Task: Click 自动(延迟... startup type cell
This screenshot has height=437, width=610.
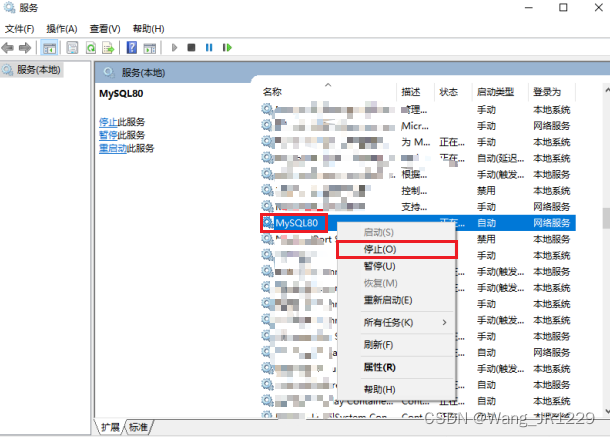Action: (501, 158)
